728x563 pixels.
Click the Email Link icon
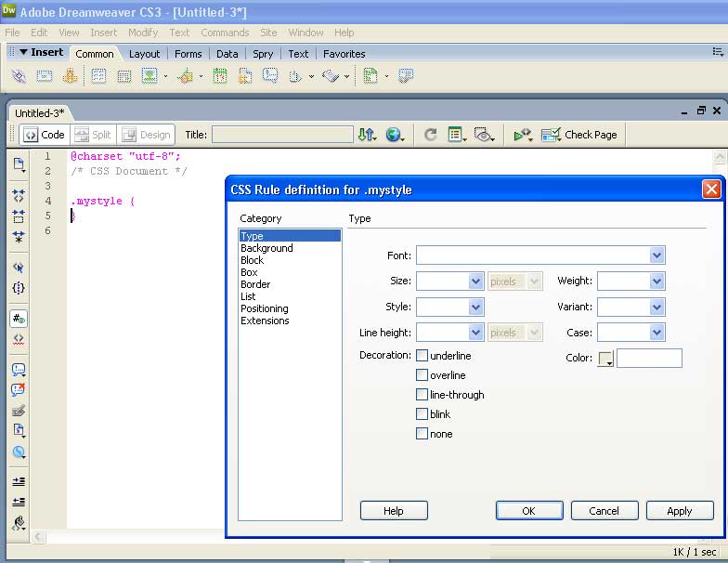(45, 76)
